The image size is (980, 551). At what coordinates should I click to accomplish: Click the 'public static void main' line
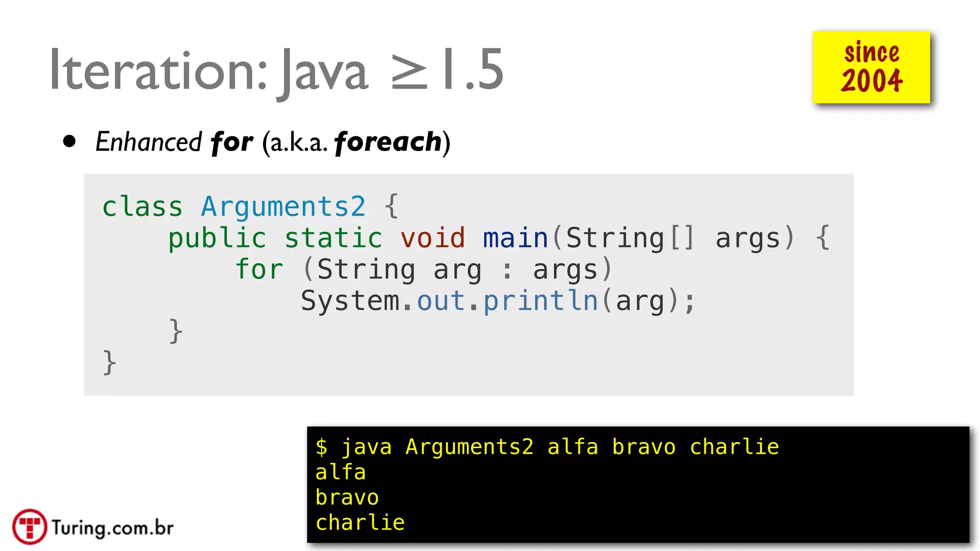coord(499,238)
